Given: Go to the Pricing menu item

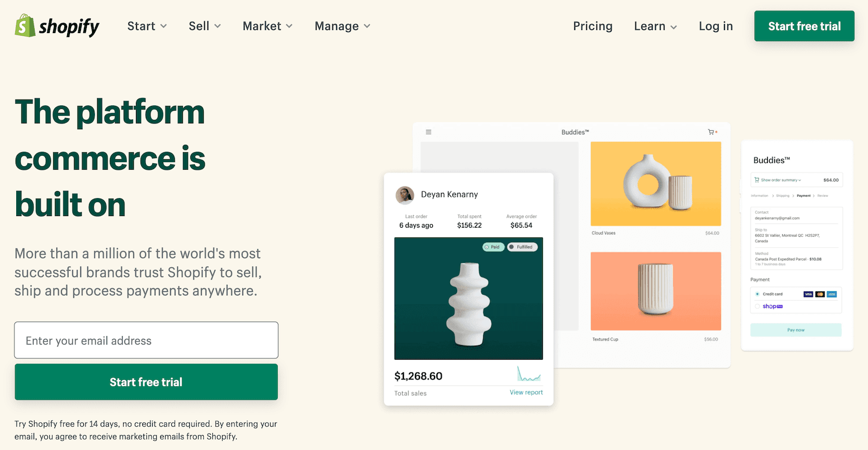Looking at the screenshot, I should coord(593,26).
